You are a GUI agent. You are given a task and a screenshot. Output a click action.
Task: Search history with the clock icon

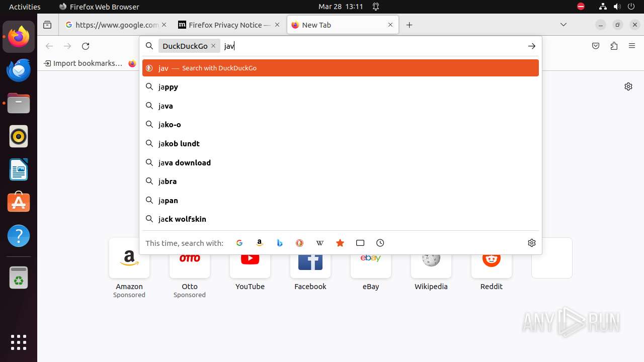(x=380, y=243)
